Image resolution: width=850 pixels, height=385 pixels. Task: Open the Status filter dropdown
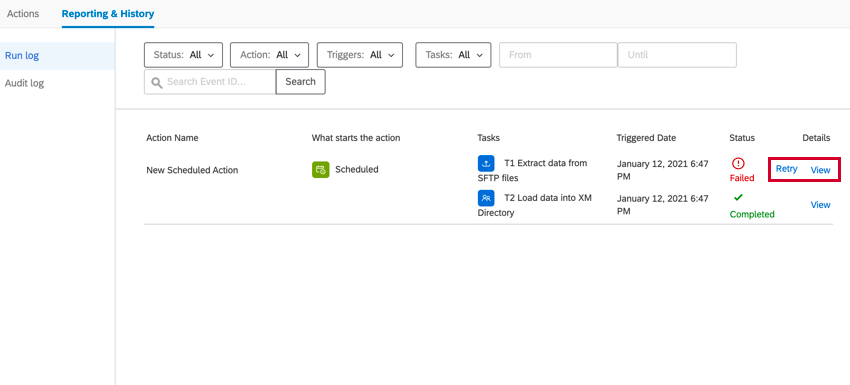(x=183, y=55)
